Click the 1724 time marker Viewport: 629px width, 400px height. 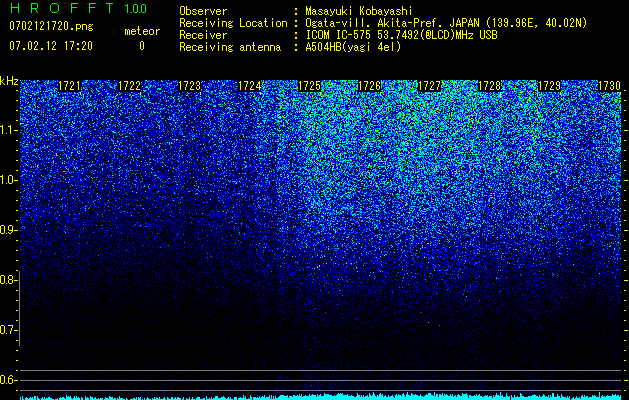tap(250, 86)
